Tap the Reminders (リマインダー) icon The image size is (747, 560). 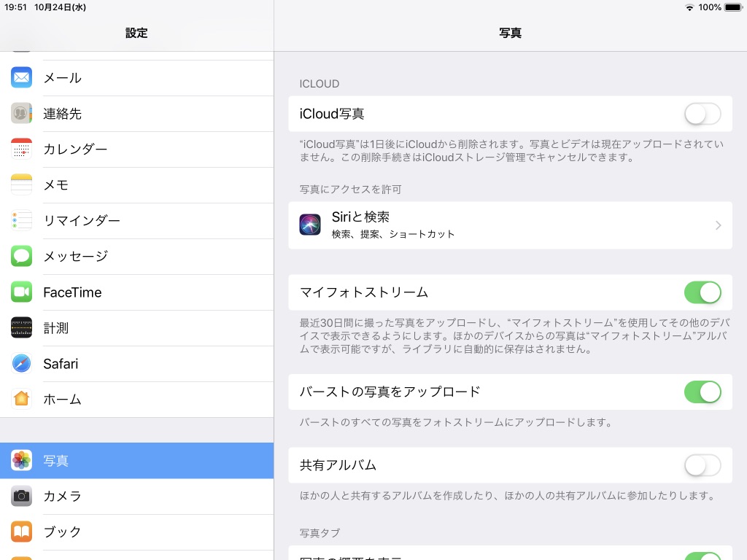21,220
